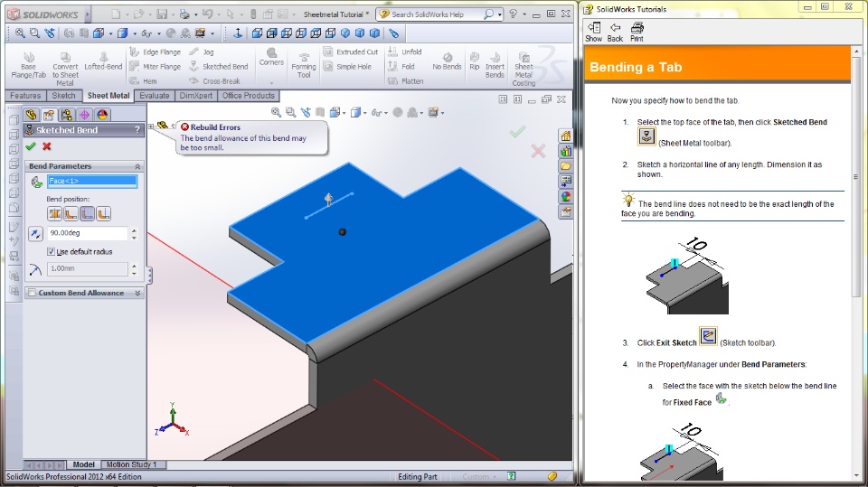
Task: Open the PropertyManager tab icon
Action: click(49, 115)
